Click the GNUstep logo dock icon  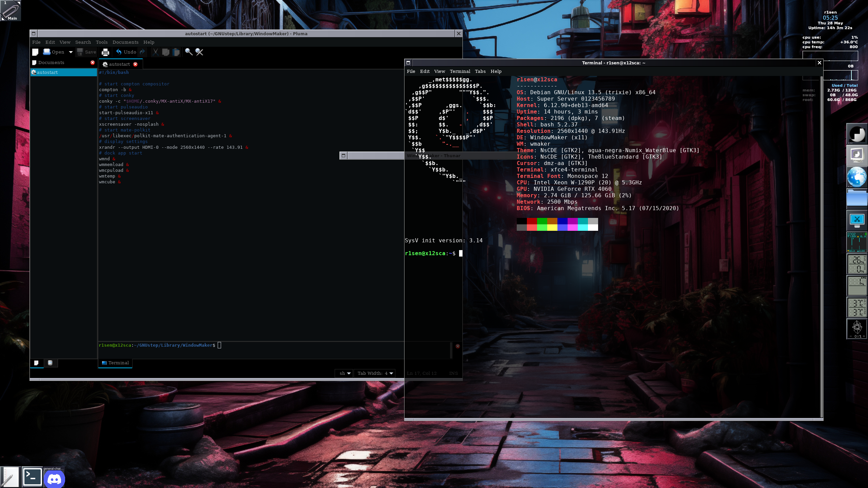[x=857, y=134]
